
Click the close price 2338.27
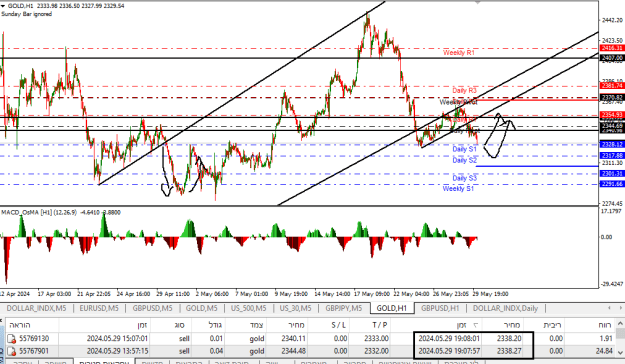(509, 351)
